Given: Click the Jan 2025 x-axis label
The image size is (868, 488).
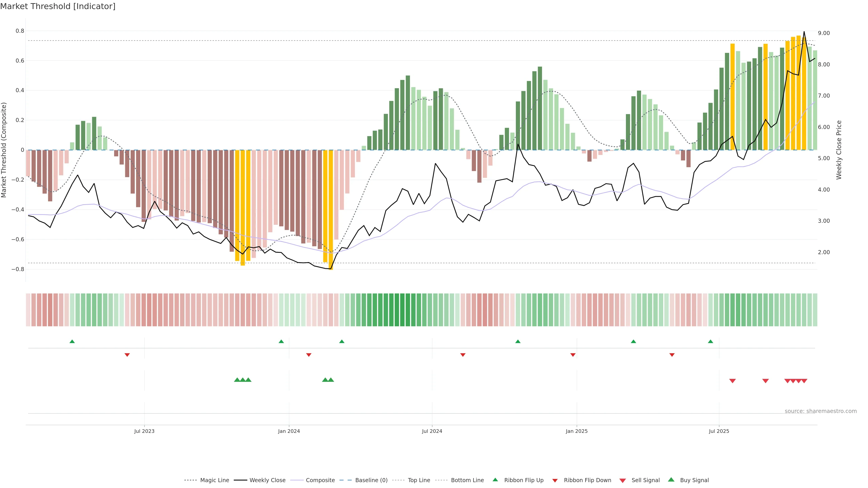Looking at the screenshot, I should point(577,431).
